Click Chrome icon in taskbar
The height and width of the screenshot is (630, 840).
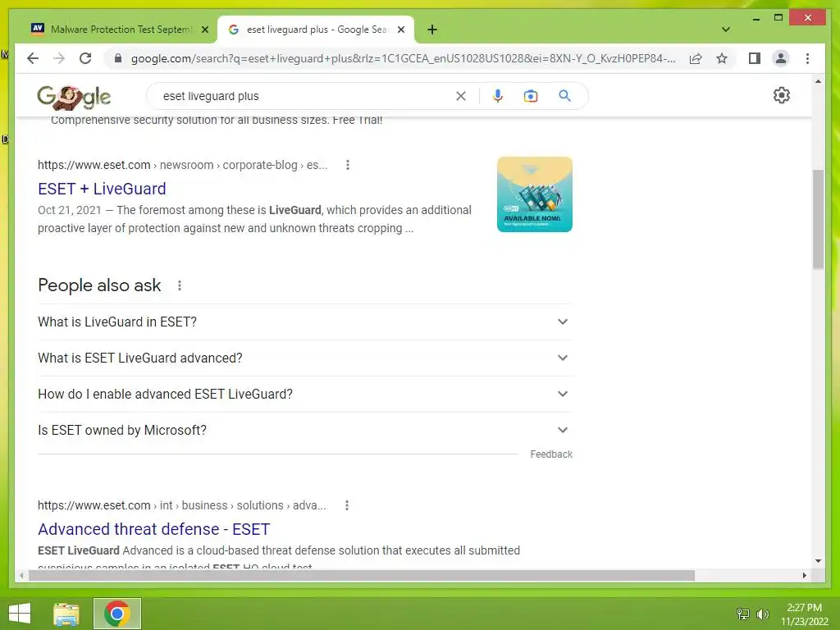click(x=117, y=614)
